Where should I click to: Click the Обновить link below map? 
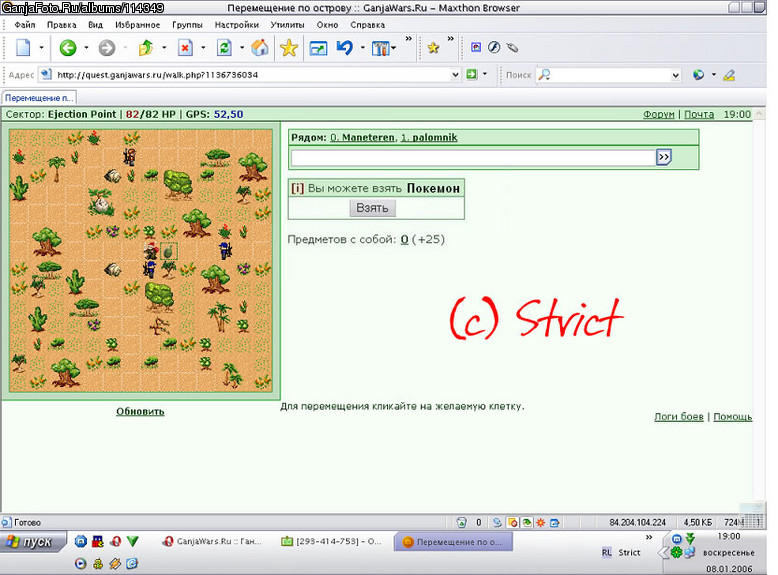click(x=140, y=411)
